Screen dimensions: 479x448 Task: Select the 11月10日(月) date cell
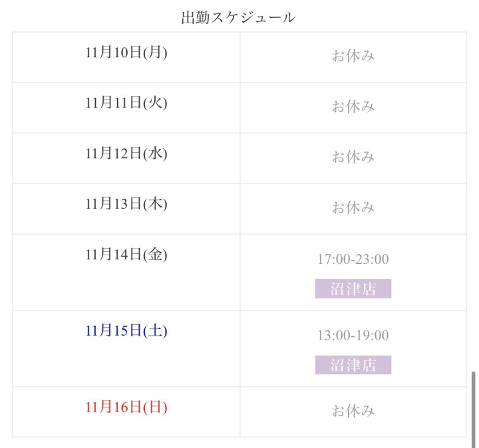pos(126,53)
